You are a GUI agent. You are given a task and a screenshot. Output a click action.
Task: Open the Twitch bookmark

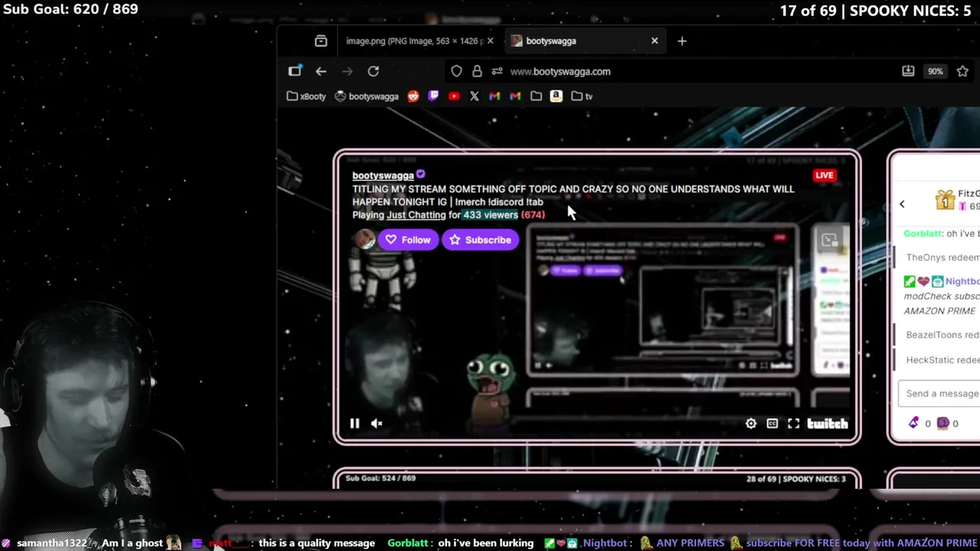(x=433, y=96)
